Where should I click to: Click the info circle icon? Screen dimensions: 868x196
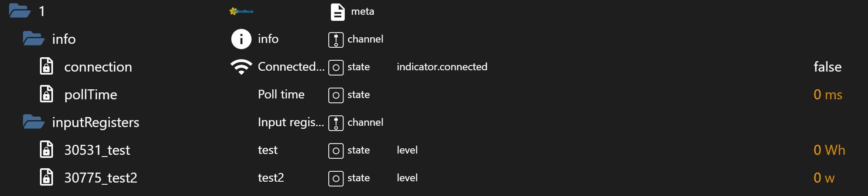click(241, 39)
